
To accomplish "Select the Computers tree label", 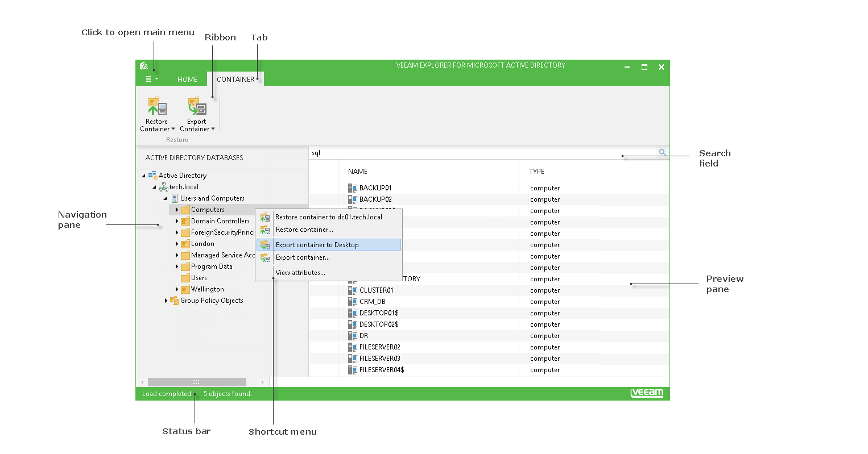I will click(x=208, y=210).
